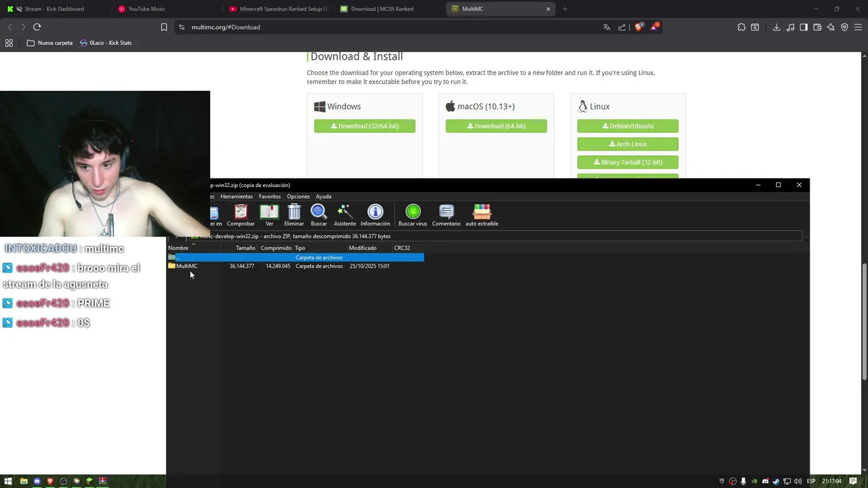
Task: Open File Explorer from taskbar
Action: (x=24, y=481)
